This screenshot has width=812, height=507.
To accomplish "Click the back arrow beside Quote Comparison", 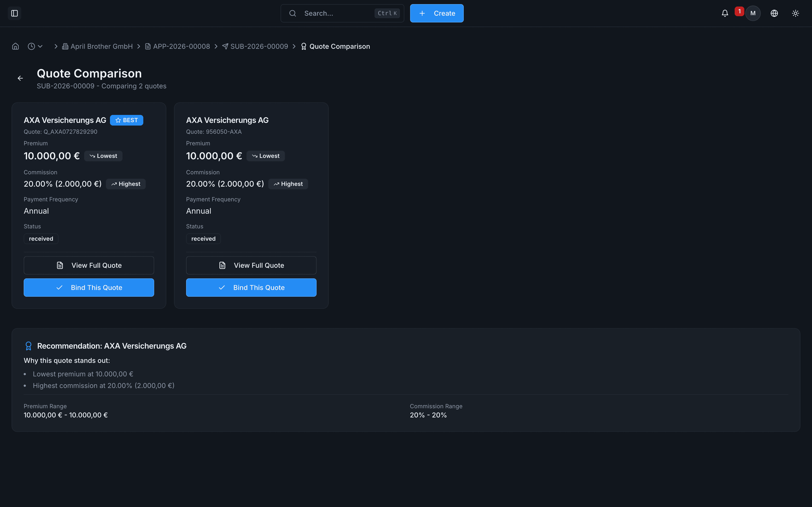I will (20, 78).
